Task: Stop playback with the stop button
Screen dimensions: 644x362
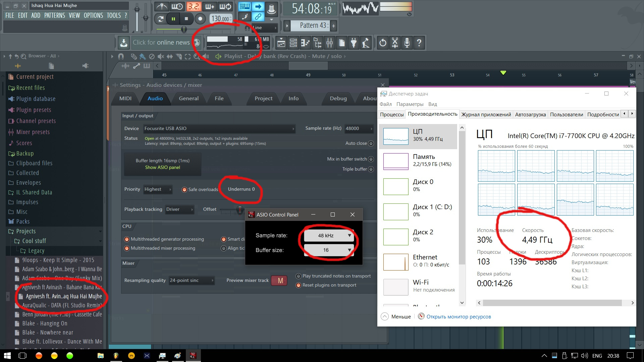Action: [x=186, y=19]
